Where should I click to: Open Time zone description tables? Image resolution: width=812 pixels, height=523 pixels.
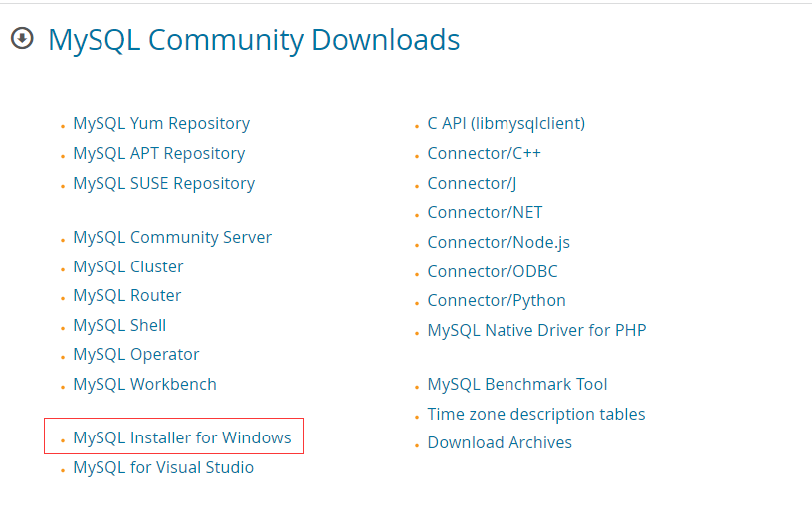click(536, 415)
